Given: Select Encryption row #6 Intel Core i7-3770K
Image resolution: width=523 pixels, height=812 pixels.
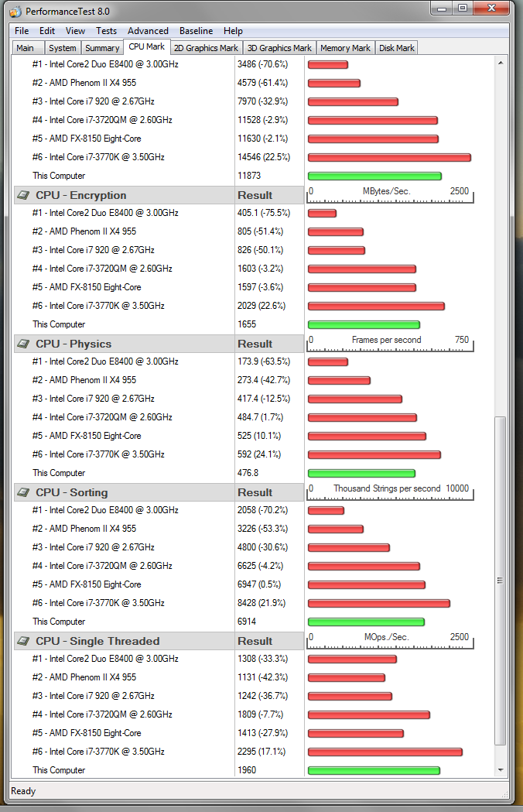Looking at the screenshot, I should [x=98, y=306].
